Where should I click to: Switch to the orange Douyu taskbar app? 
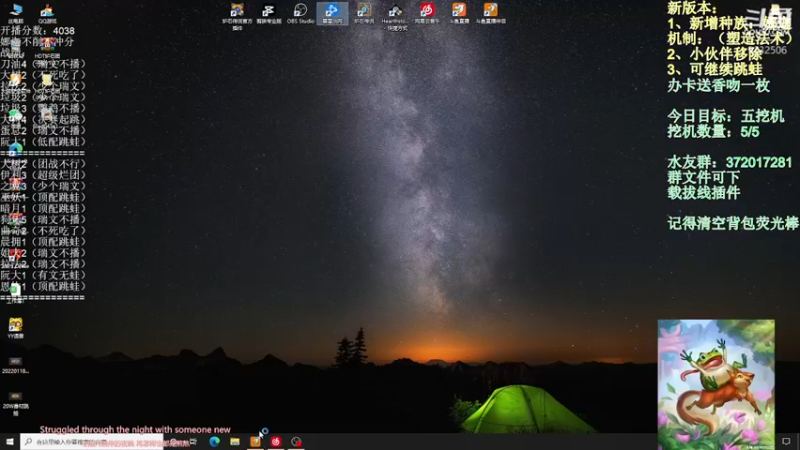click(255, 441)
